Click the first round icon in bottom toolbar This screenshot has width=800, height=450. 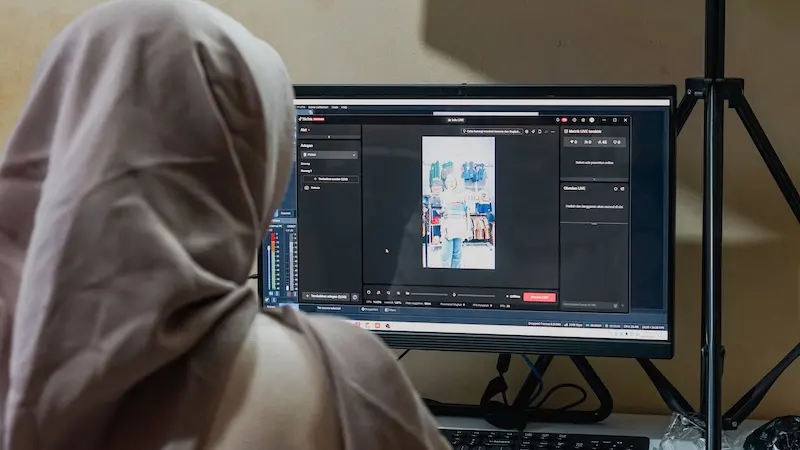pyautogui.click(x=369, y=292)
